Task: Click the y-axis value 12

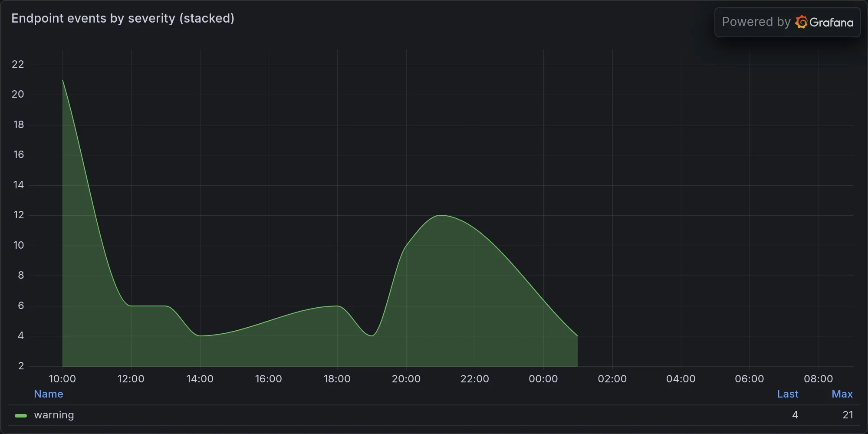Action: (19, 215)
